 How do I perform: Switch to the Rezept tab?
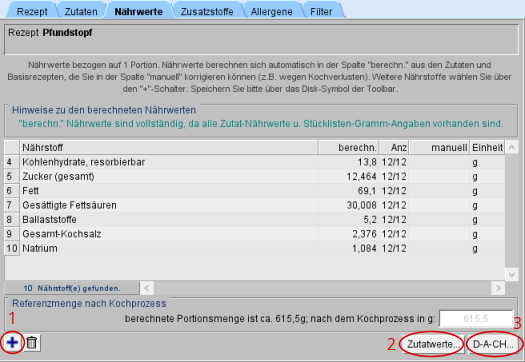coord(32,11)
